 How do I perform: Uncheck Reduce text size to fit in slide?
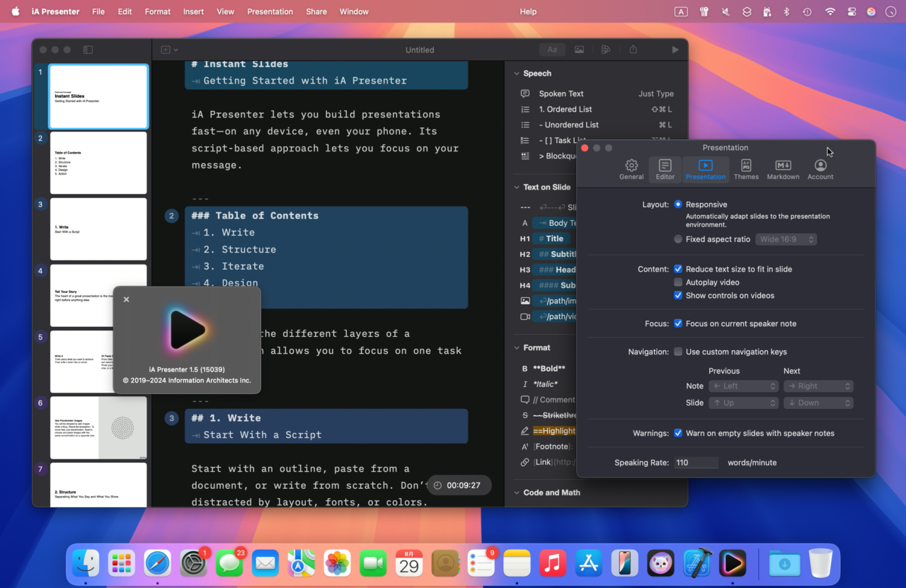677,269
